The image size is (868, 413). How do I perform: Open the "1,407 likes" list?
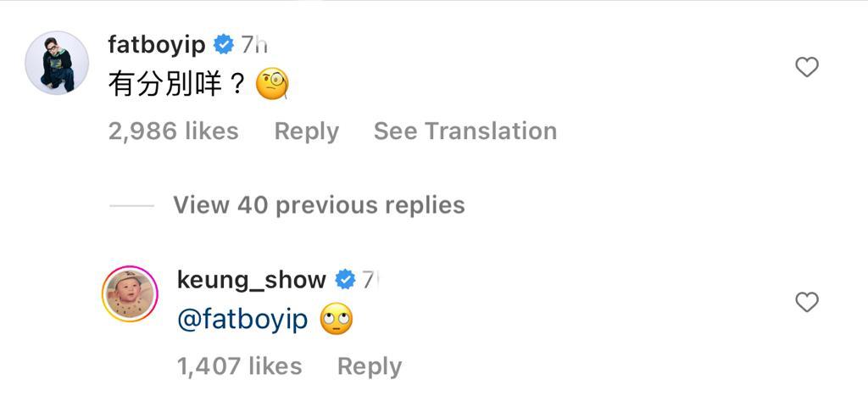[x=240, y=366]
